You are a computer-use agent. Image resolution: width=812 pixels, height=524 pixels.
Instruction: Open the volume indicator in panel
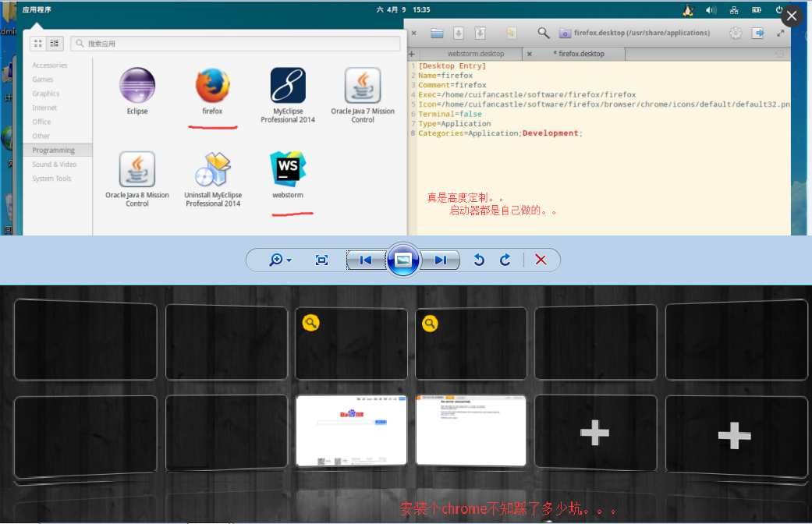click(x=711, y=10)
